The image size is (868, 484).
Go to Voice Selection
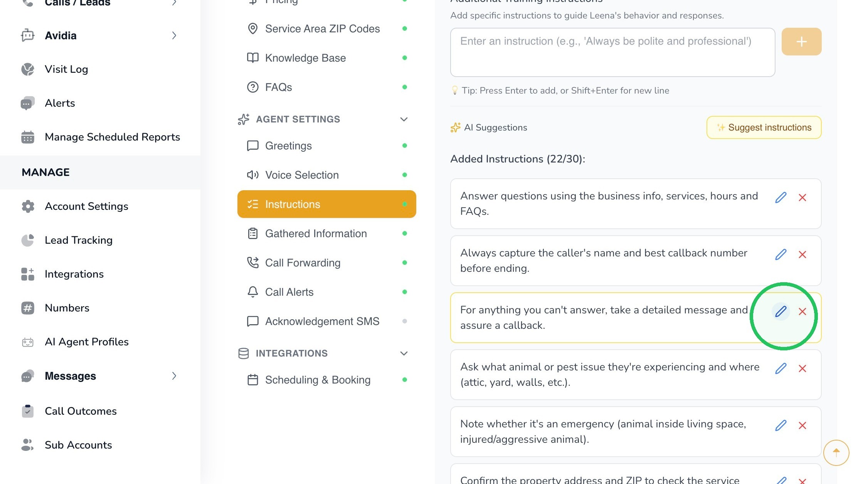327,175
